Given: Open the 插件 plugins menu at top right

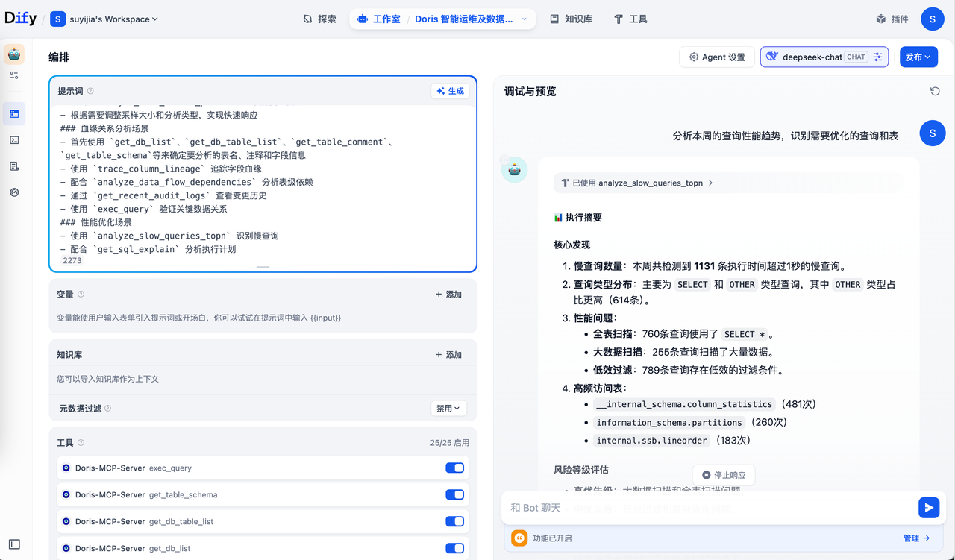Looking at the screenshot, I should point(892,19).
